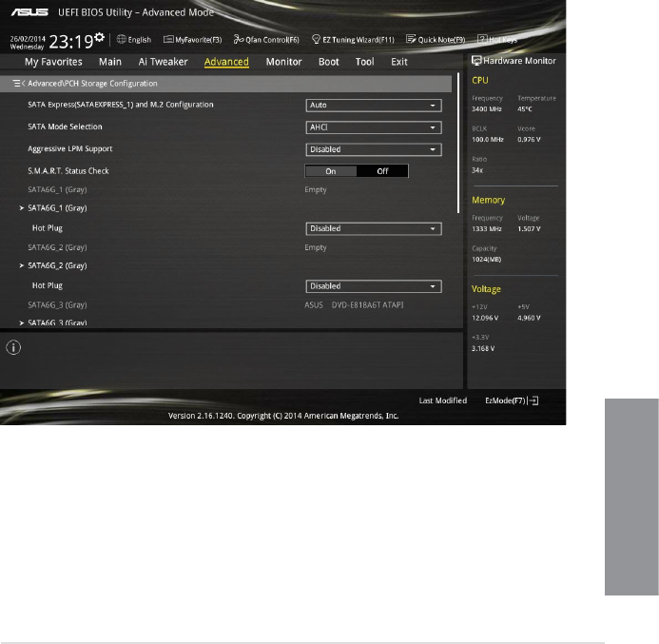Click the 26/02/2014 Wednesday date
This screenshot has height=644, width=659.
(x=28, y=43)
